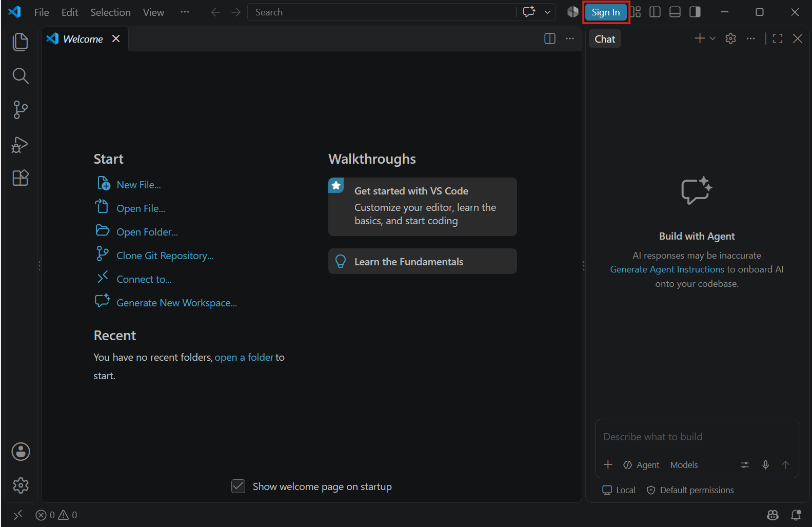Open the Edit menu
The height and width of the screenshot is (527, 812).
click(x=70, y=12)
